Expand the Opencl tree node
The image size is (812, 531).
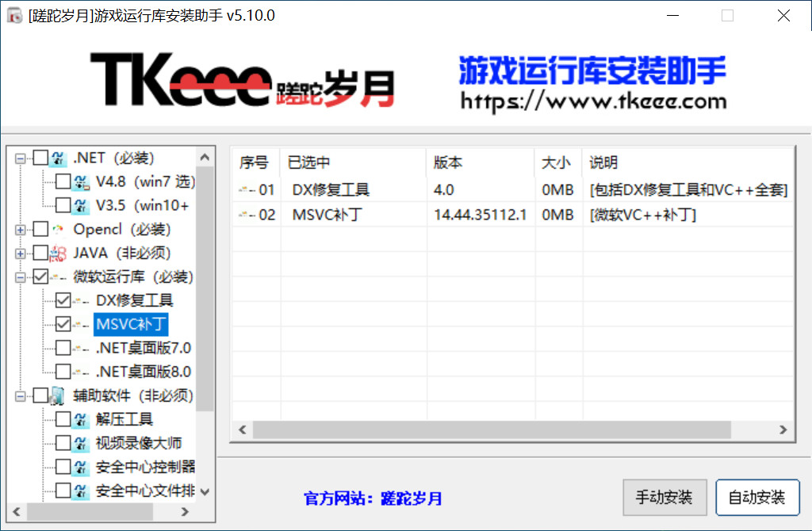tap(20, 230)
